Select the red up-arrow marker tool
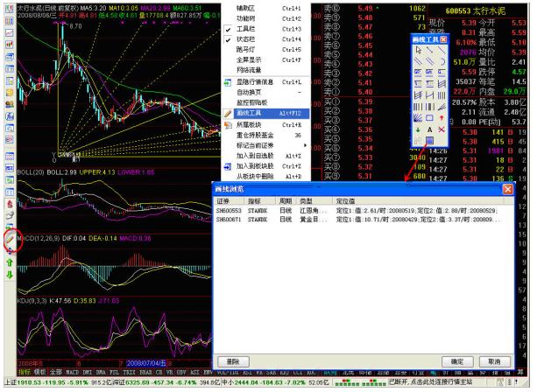 [x=442, y=117]
